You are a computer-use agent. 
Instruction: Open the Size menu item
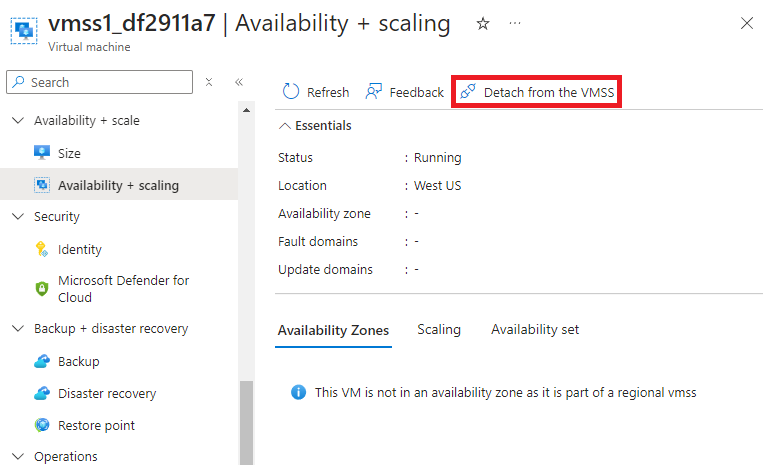pyautogui.click(x=69, y=154)
